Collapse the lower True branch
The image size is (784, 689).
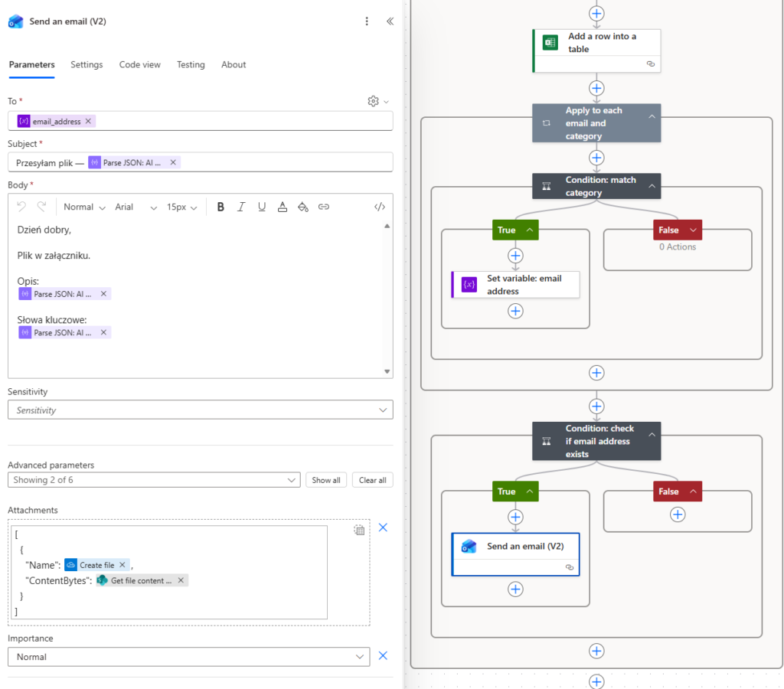tap(530, 491)
